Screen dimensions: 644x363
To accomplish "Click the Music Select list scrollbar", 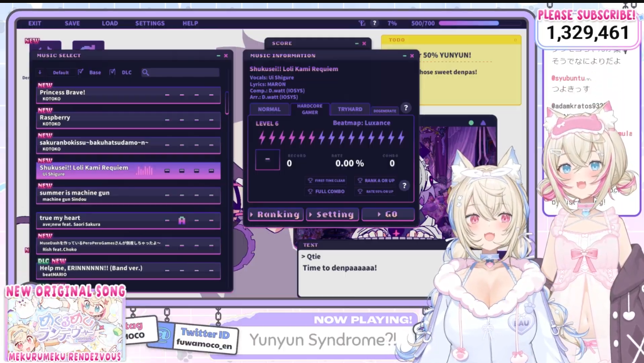I will tap(227, 102).
